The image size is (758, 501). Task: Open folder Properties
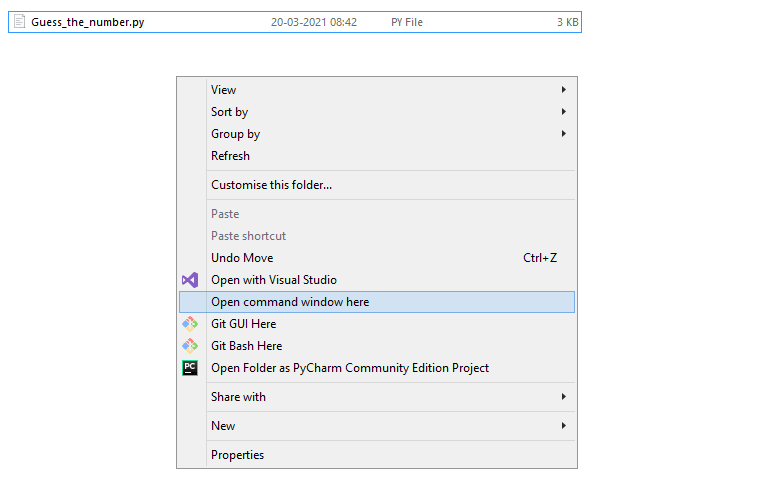point(377,455)
